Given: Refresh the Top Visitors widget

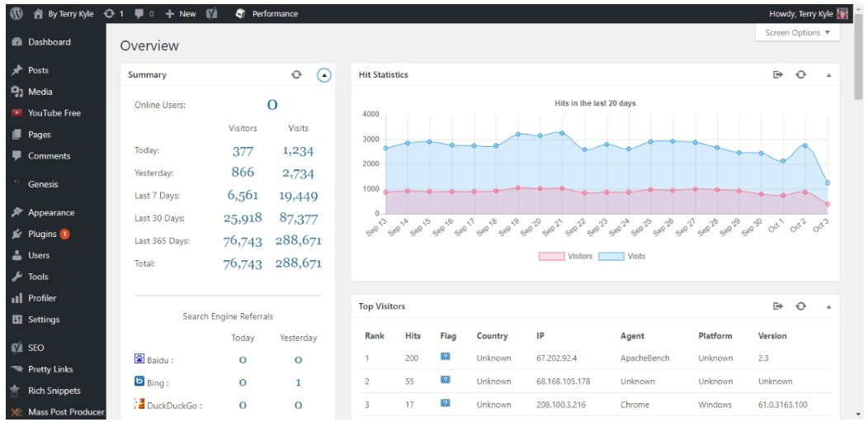Looking at the screenshot, I should click(800, 306).
